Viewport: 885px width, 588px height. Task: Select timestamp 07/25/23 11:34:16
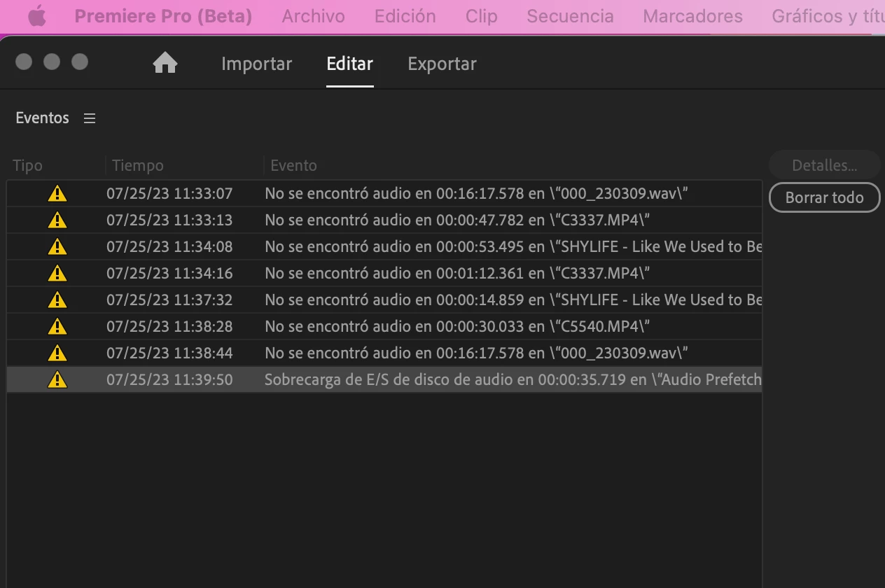[169, 273]
